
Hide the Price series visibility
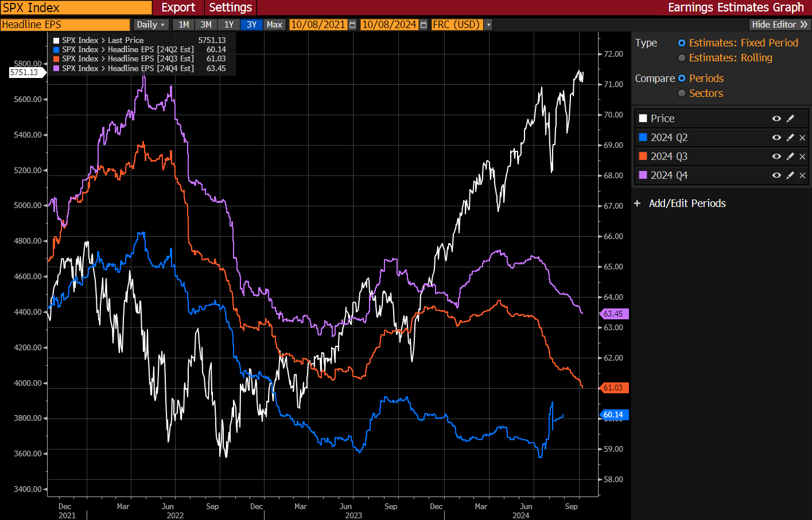coord(776,118)
